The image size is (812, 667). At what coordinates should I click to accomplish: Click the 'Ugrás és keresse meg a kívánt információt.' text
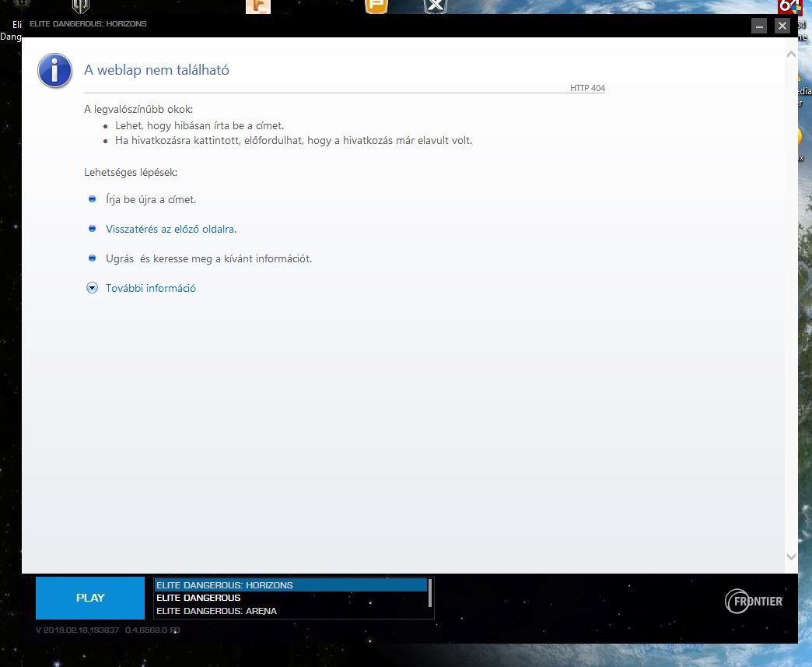208,258
